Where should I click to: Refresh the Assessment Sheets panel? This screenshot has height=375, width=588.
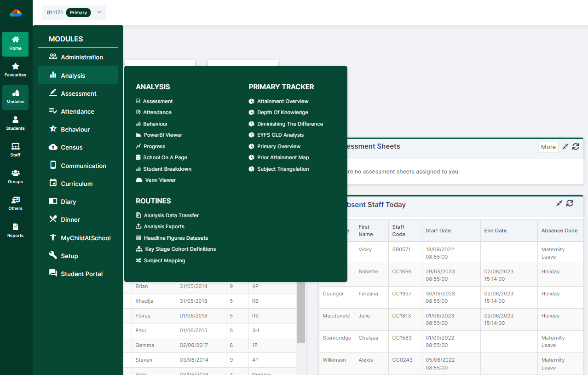(576, 146)
